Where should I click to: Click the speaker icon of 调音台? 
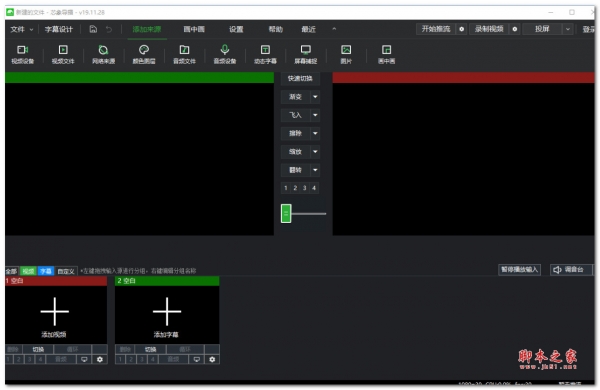click(557, 270)
